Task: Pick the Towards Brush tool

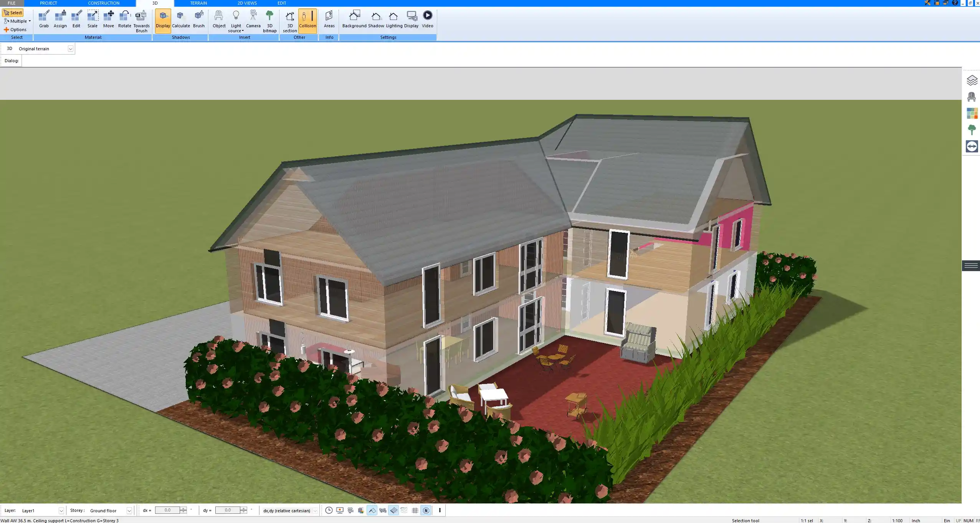Action: [141, 21]
